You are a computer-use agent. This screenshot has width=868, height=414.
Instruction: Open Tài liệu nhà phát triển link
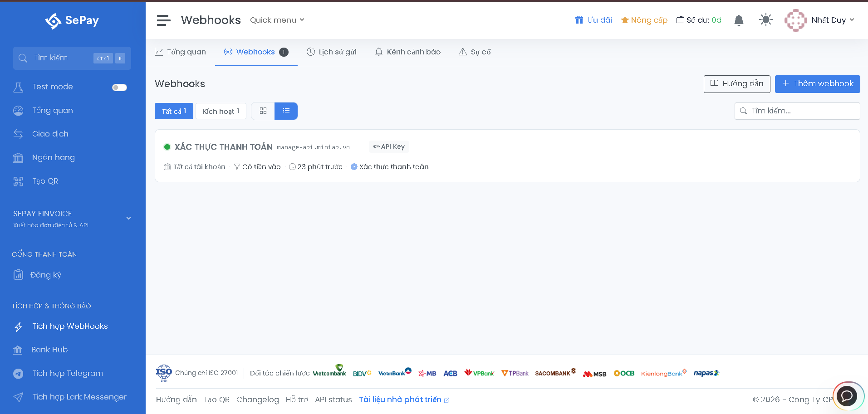coord(404,399)
